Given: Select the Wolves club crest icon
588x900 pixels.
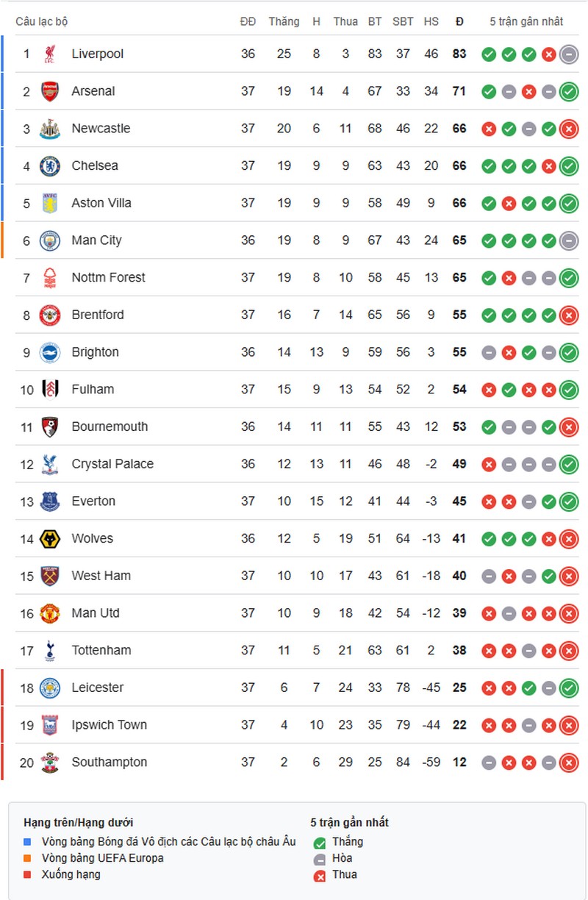Looking at the screenshot, I should pyautogui.click(x=50, y=539).
